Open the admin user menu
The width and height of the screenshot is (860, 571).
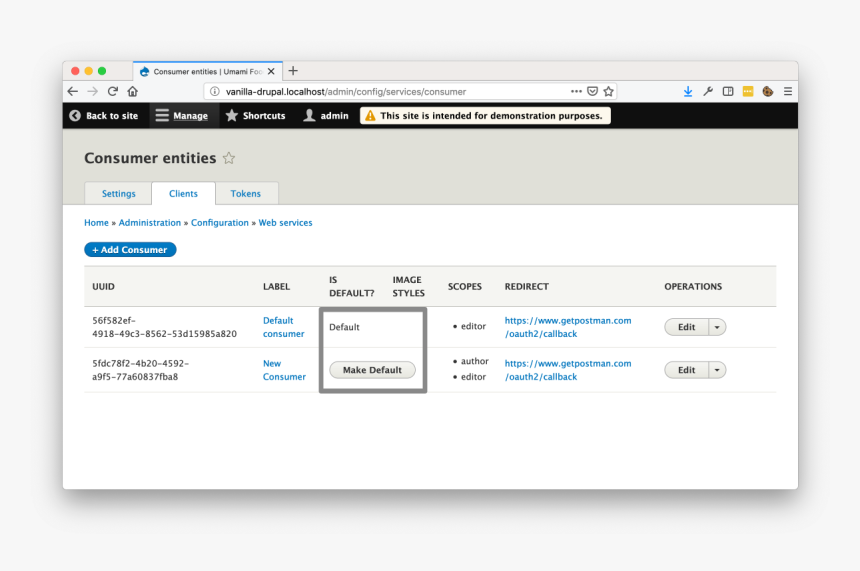326,116
